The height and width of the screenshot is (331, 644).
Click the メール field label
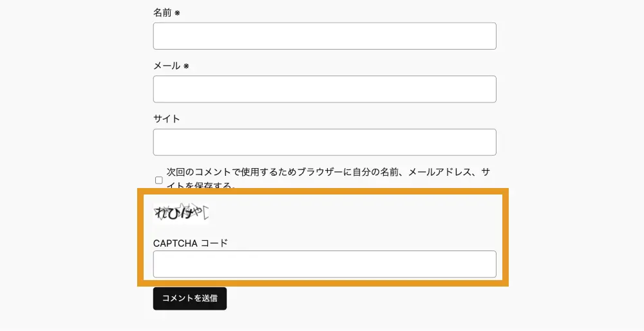point(167,66)
